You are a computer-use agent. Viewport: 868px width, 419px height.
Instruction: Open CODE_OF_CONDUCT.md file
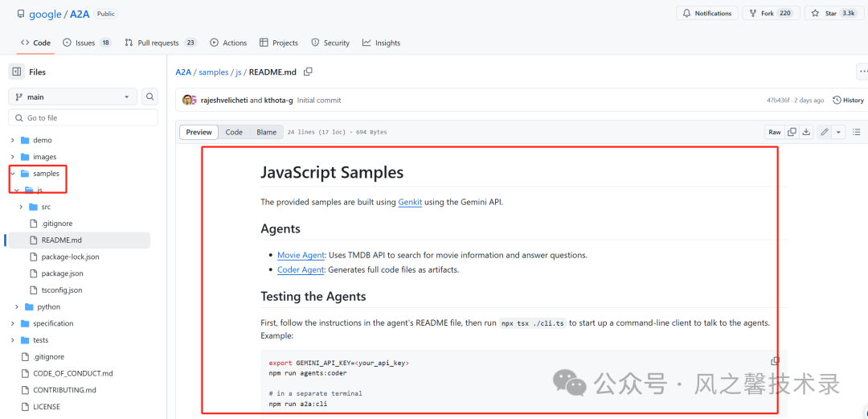pyautogui.click(x=72, y=373)
